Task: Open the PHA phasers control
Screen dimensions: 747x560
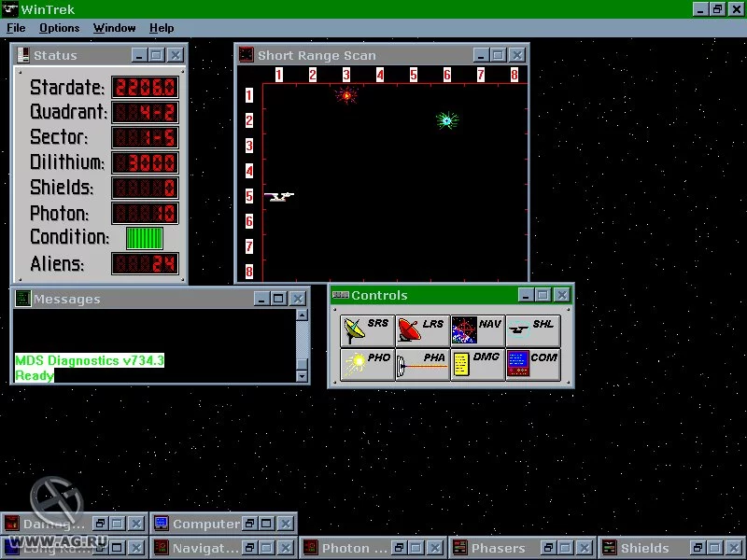Action: [x=423, y=365]
